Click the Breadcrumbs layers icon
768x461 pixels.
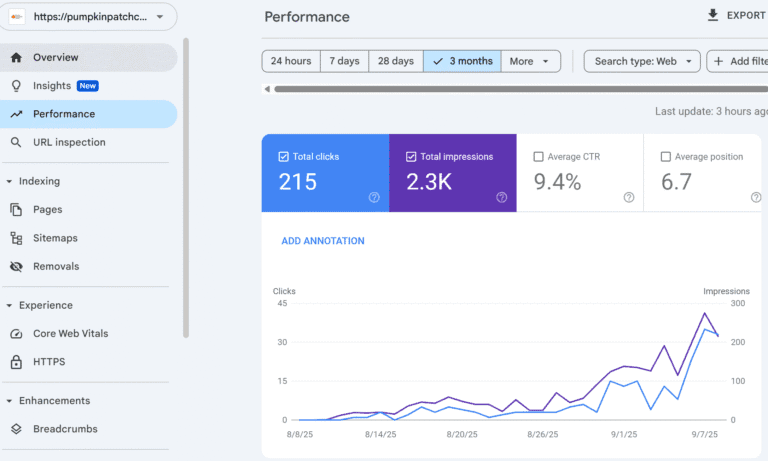coord(16,429)
